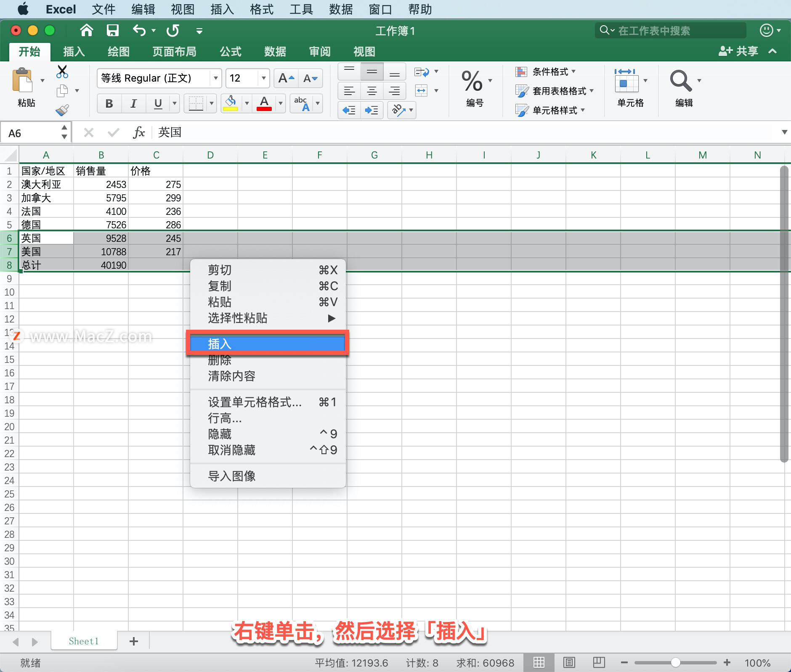This screenshot has width=791, height=672.
Task: Open the Name Box dropdown arrow
Action: 64,132
